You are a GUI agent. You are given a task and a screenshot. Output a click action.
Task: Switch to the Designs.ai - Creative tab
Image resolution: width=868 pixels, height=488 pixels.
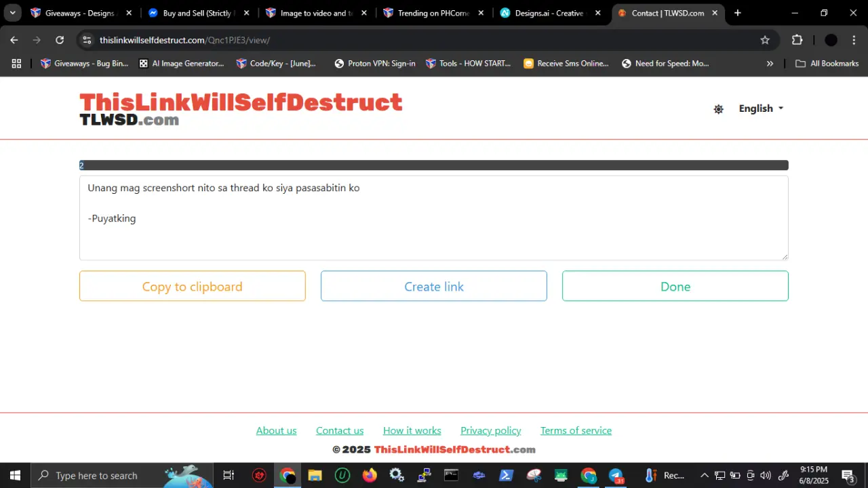[551, 13]
